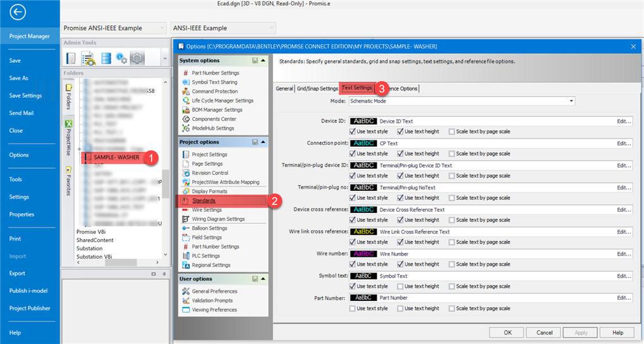
Task: Select Standards in Project options
Action: pyautogui.click(x=204, y=200)
